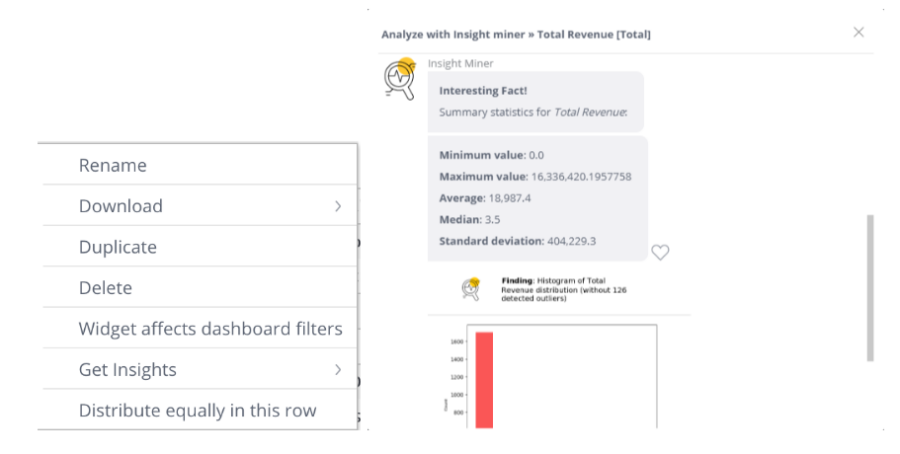This screenshot has height=454, width=900.
Task: Close the Insight miner panel
Action: click(858, 32)
